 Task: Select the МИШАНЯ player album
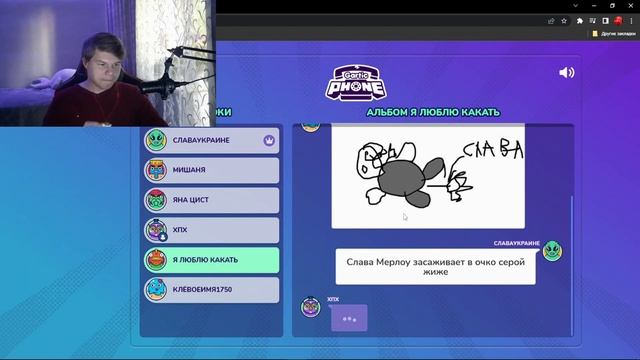click(211, 170)
